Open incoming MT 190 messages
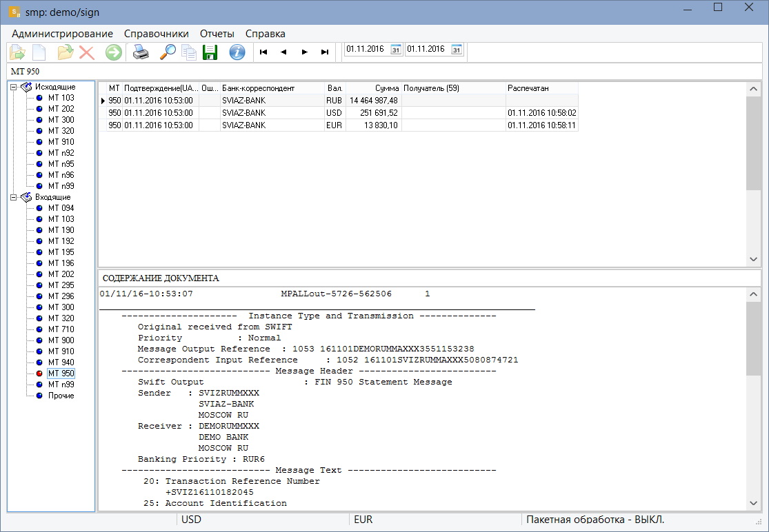 tap(61, 230)
